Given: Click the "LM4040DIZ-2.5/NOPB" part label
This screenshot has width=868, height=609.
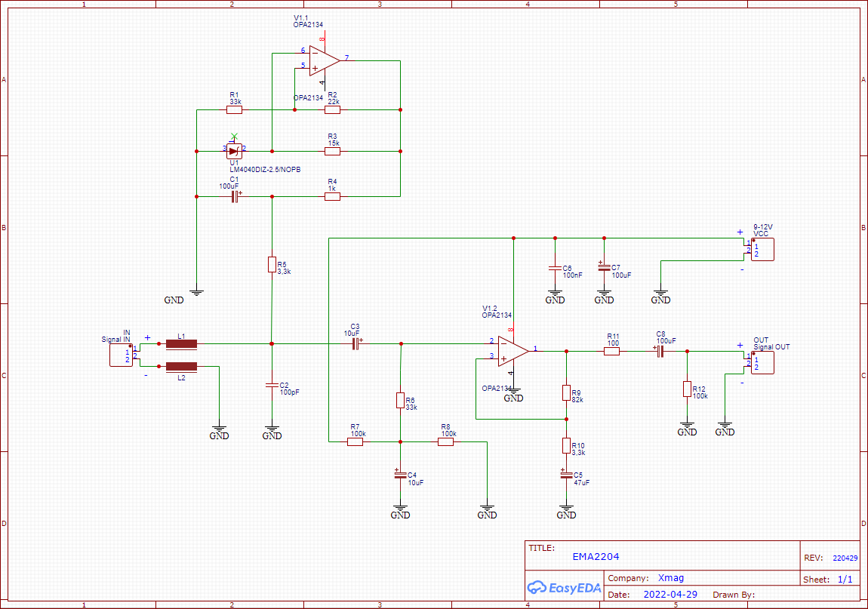Looking at the screenshot, I should [265, 169].
